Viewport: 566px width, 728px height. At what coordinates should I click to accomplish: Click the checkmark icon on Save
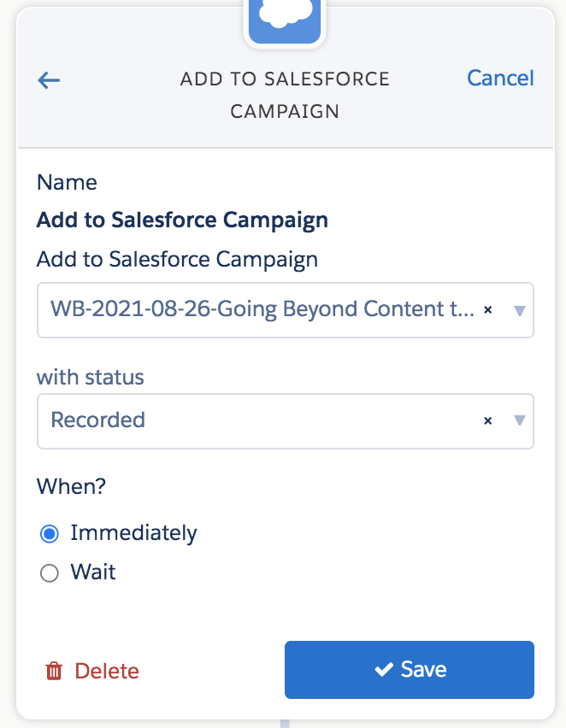[384, 670]
